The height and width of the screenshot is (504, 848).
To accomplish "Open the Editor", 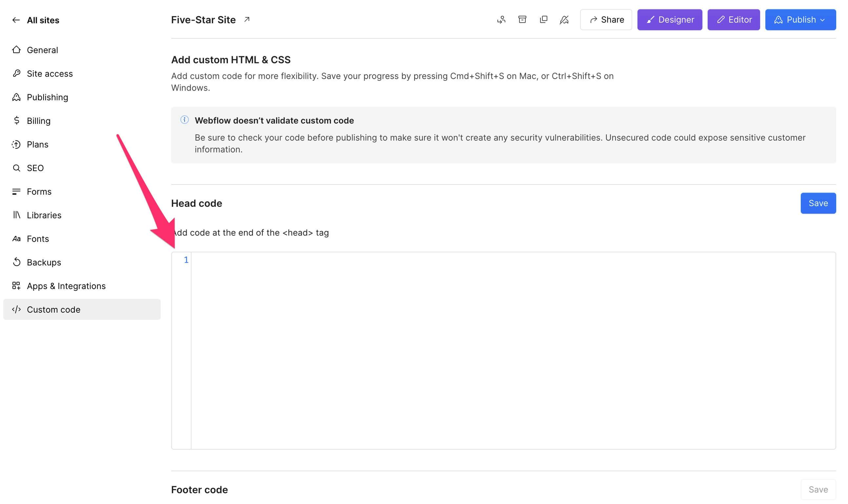I will [734, 20].
